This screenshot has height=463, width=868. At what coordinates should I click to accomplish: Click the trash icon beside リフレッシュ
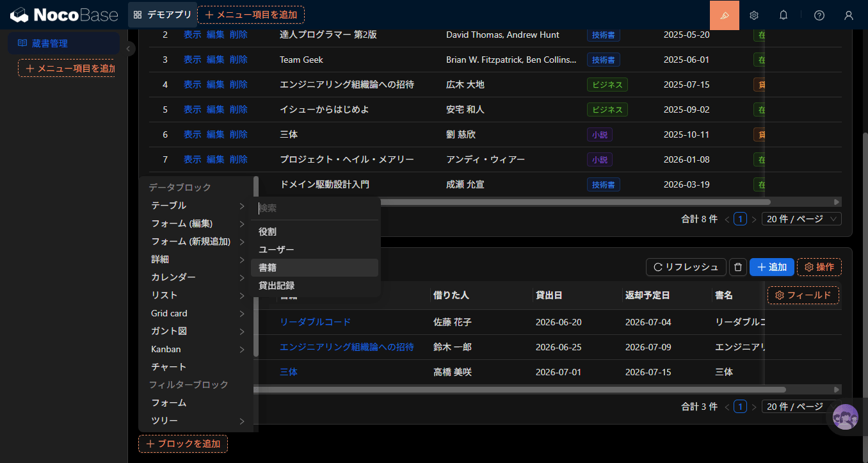point(738,267)
